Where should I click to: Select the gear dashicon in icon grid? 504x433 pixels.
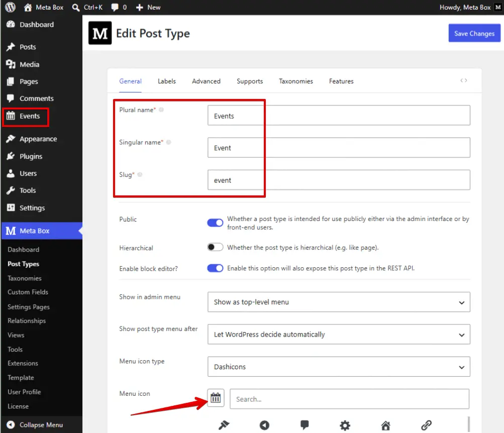coord(345,425)
